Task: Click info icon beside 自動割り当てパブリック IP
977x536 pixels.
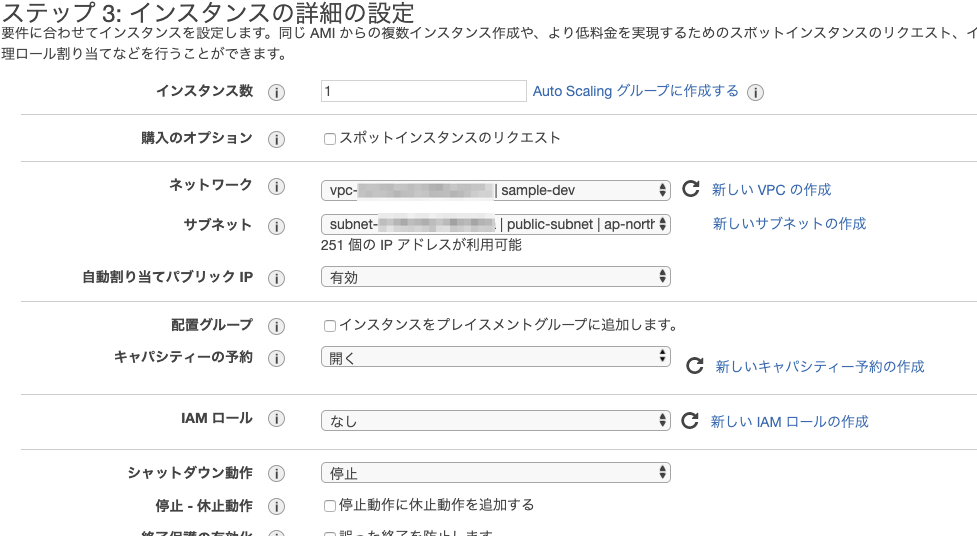Action: (277, 279)
